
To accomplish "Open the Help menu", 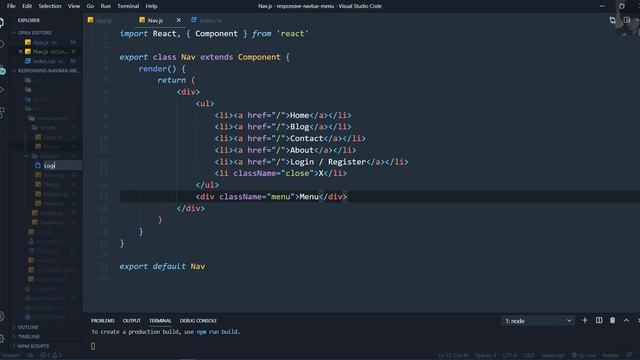I will pos(151,6).
